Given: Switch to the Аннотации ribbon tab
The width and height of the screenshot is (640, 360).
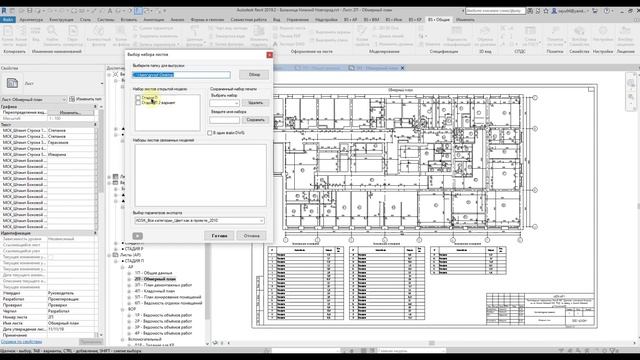Looking at the screenshot, I should point(153,20).
